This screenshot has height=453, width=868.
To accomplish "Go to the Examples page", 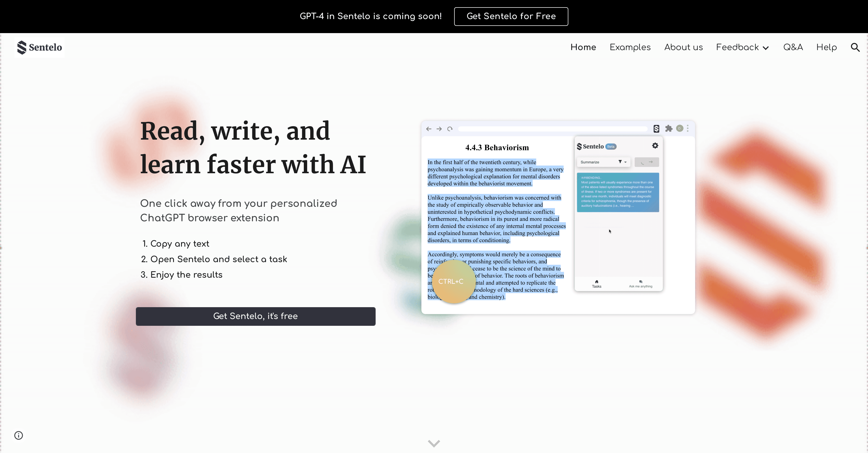I will [630, 47].
